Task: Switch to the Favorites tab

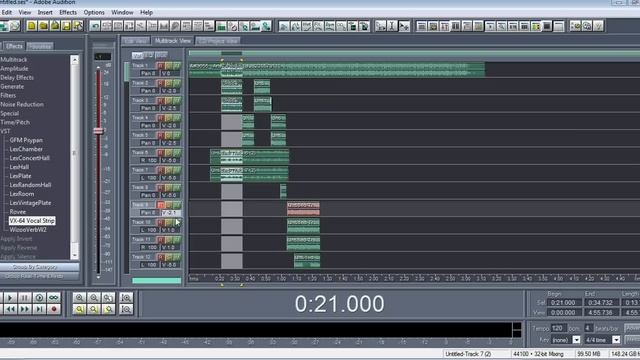Action: click(x=40, y=47)
